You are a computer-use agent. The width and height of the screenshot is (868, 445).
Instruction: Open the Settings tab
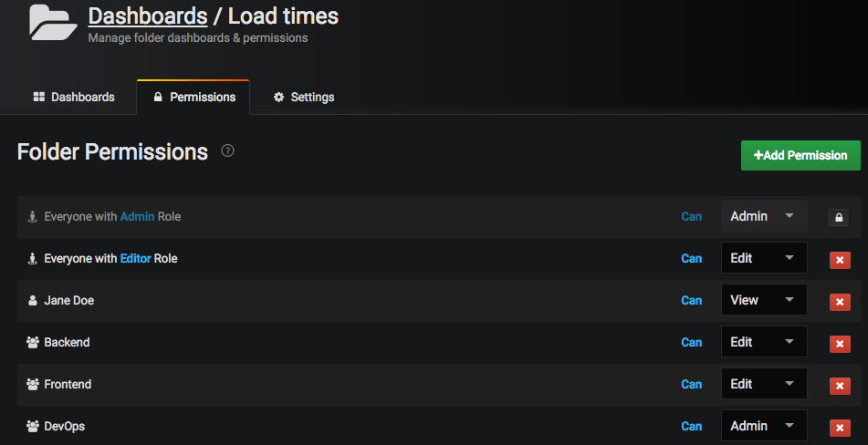304,97
